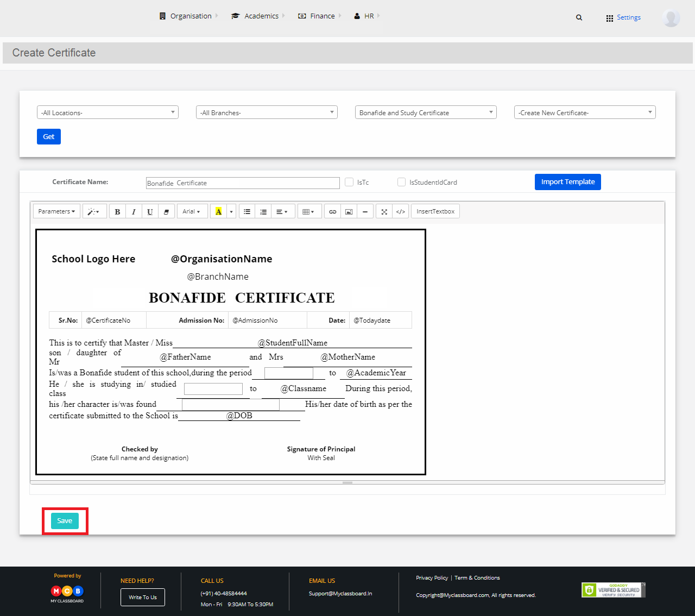The width and height of the screenshot is (695, 616).
Task: Apply the yellow highlight text color
Action: 218,211
